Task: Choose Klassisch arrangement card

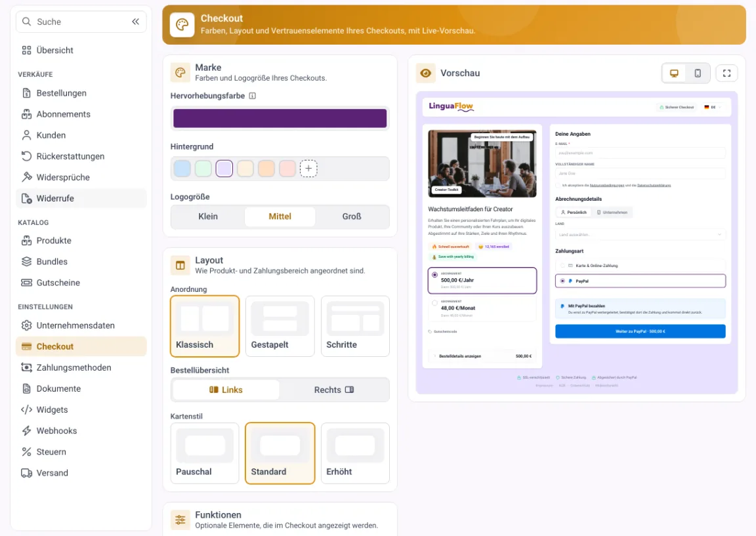Action: (x=205, y=326)
